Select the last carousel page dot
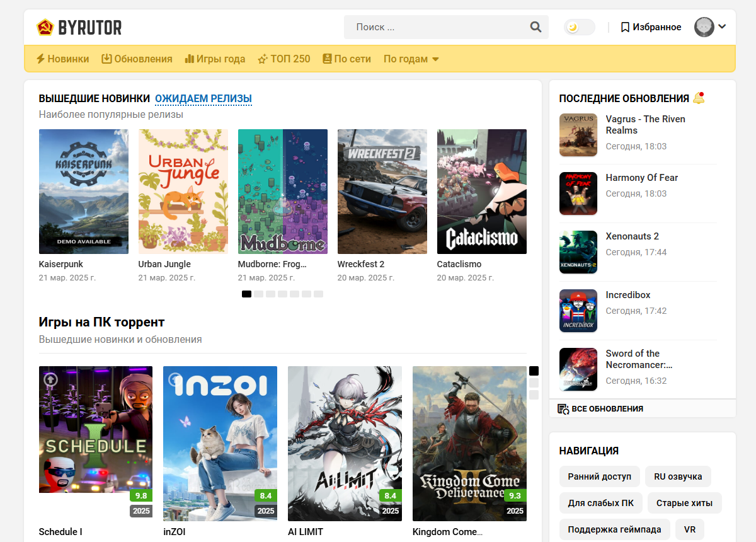The image size is (756, 542). point(318,294)
